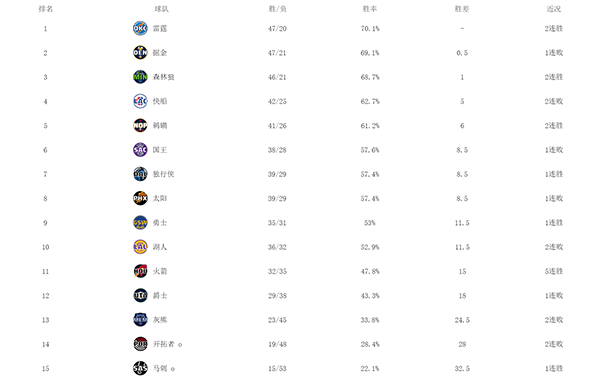Open the 独行侠 team name link
The width and height of the screenshot is (600, 377).
point(163,174)
